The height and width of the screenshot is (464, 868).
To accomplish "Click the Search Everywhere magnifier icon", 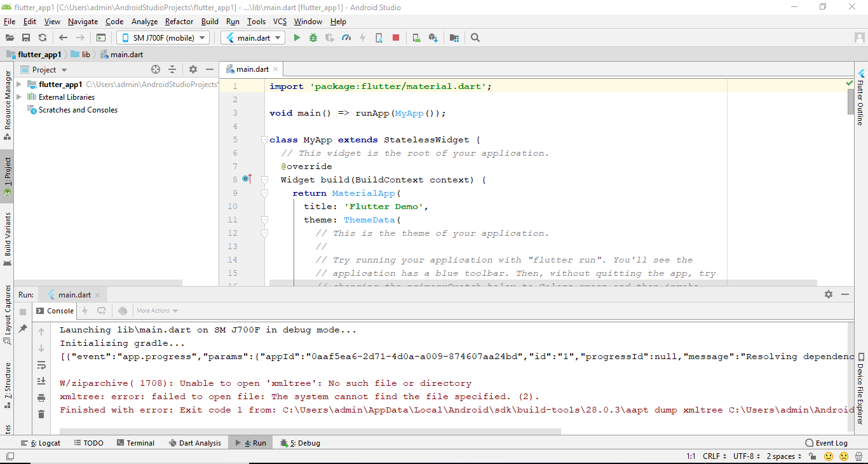I will point(475,38).
